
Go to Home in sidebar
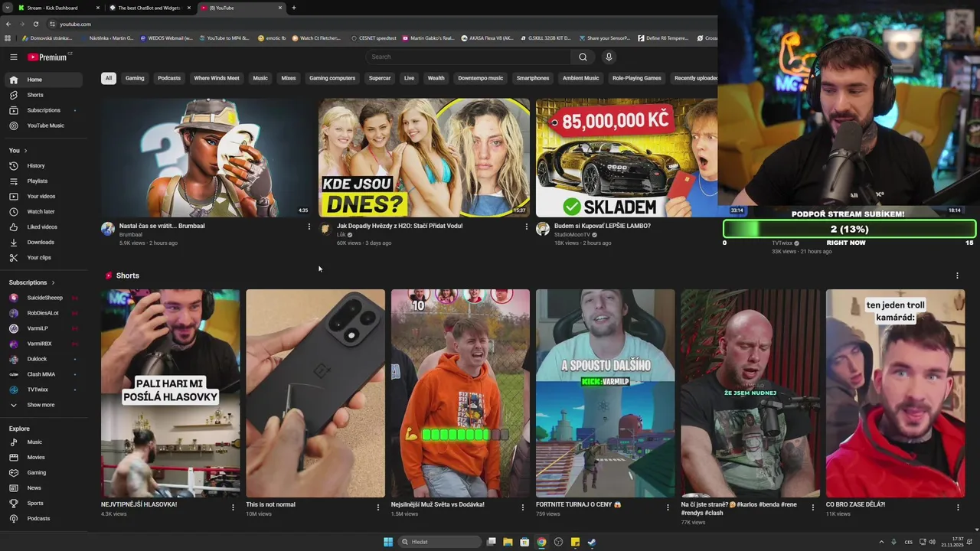[x=42, y=80]
